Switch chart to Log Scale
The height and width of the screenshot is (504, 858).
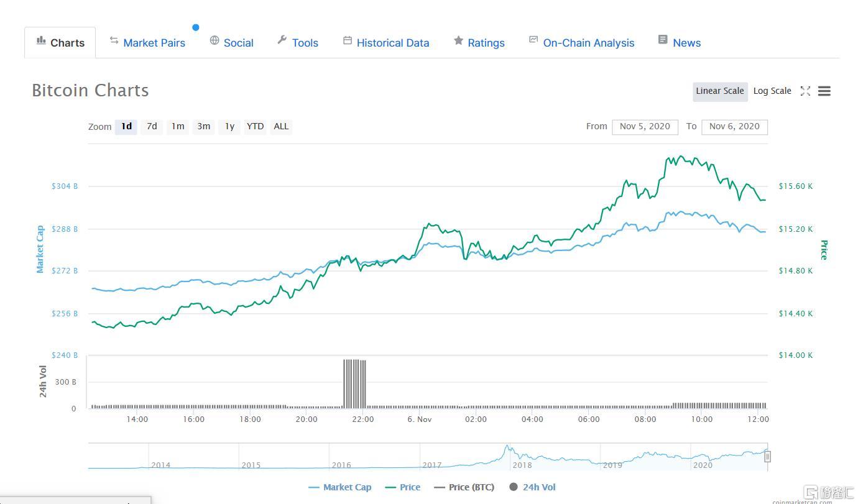772,91
